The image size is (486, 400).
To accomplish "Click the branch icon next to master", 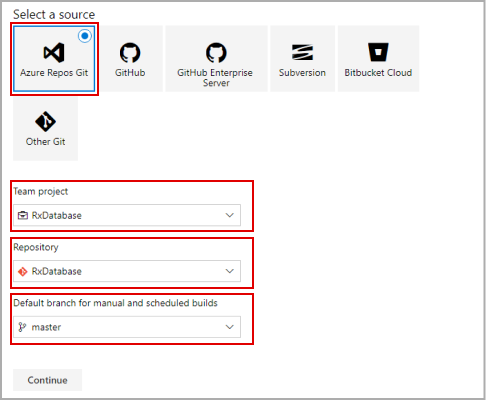I will tap(22, 327).
